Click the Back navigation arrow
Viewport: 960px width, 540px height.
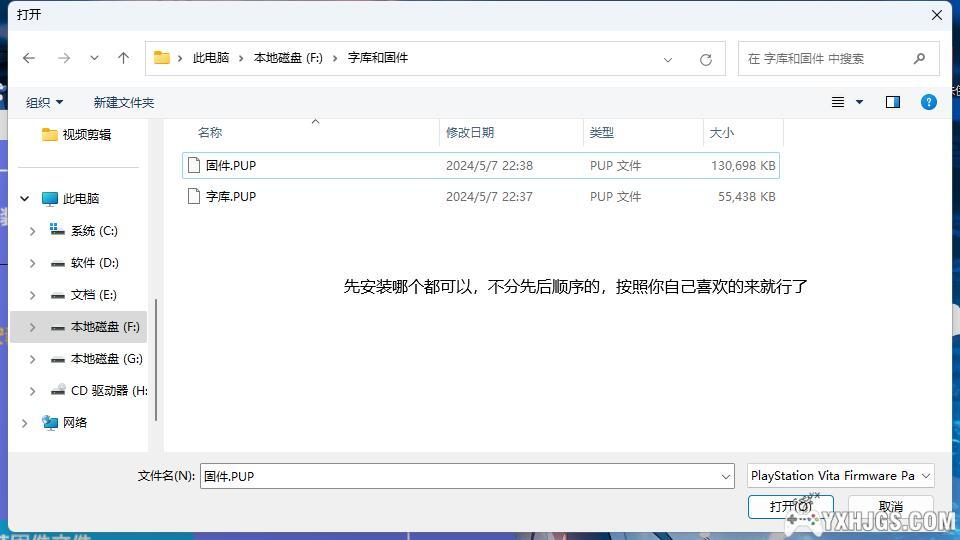click(29, 58)
